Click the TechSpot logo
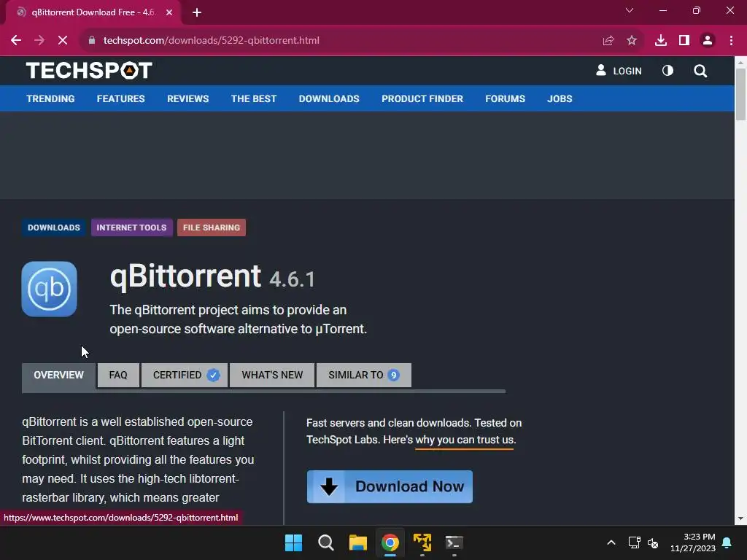Viewport: 747px width, 560px height. [89, 71]
